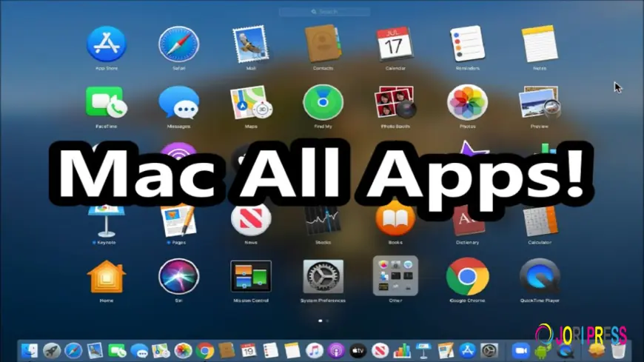This screenshot has width=644, height=362.
Task: Open Safari from the Dock
Action: point(73,351)
